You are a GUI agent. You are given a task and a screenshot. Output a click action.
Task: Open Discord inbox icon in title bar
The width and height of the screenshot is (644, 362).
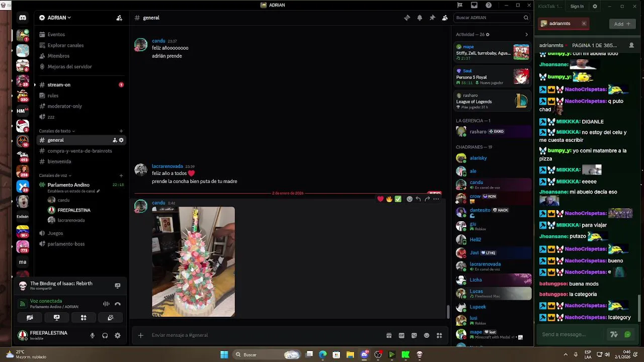pos(474,5)
